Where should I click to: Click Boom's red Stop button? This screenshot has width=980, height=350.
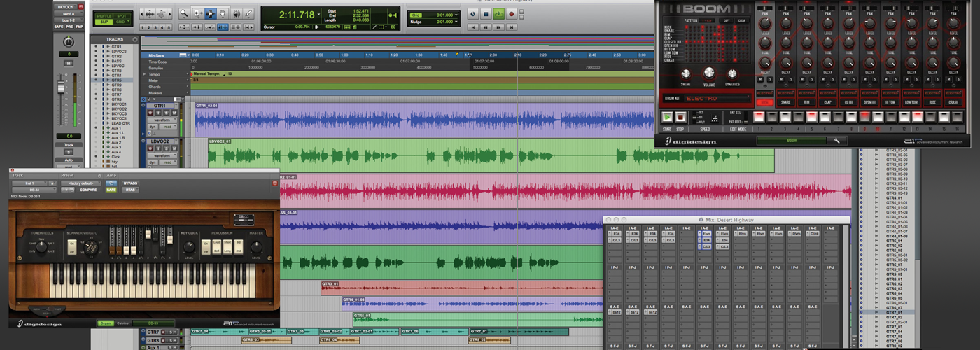[x=680, y=117]
